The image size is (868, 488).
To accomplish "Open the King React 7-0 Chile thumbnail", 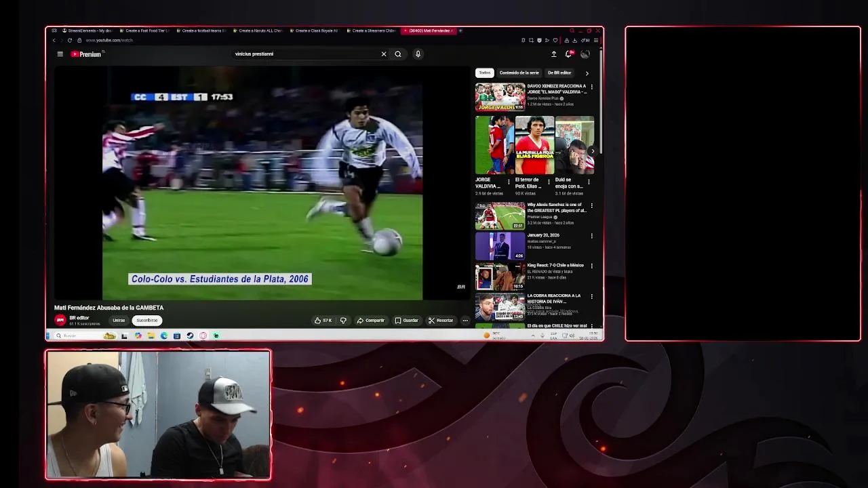I will pyautogui.click(x=500, y=277).
